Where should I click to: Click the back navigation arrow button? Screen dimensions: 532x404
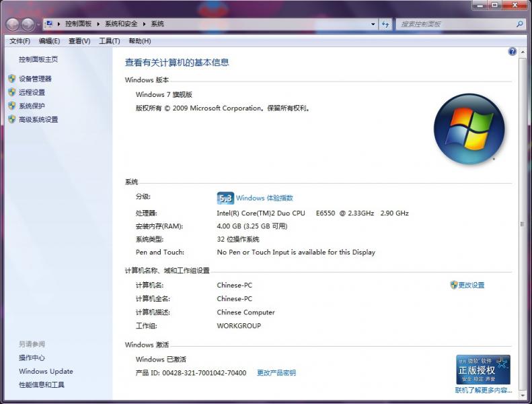[x=13, y=24]
